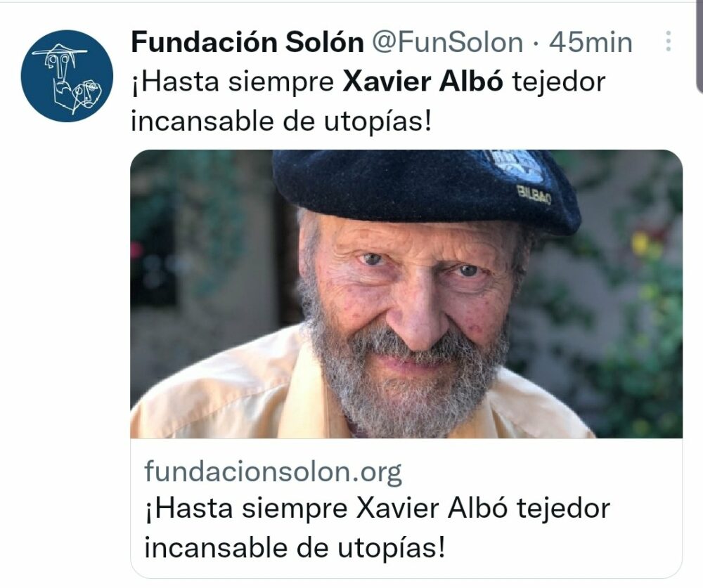
Task: Click tweet text 'incansable de utopías!'
Action: coord(281,121)
